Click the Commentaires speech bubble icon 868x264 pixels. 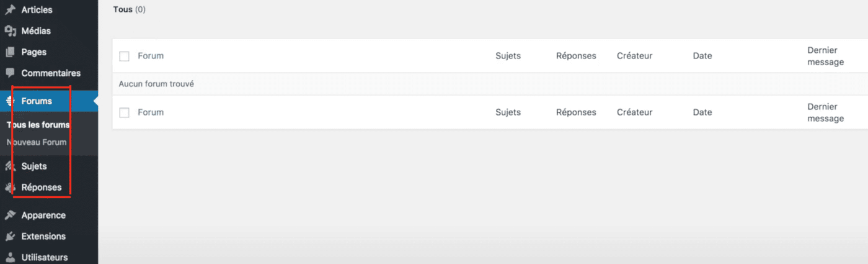pos(10,73)
